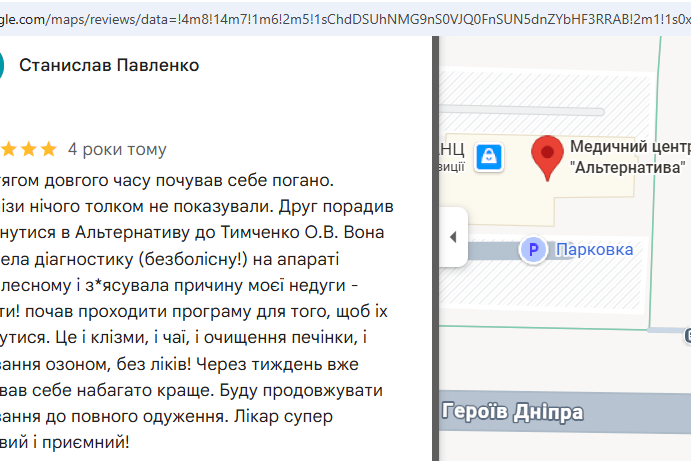The width and height of the screenshot is (691, 461).
Task: Click the rightmost gold rating star
Action: coord(48,149)
